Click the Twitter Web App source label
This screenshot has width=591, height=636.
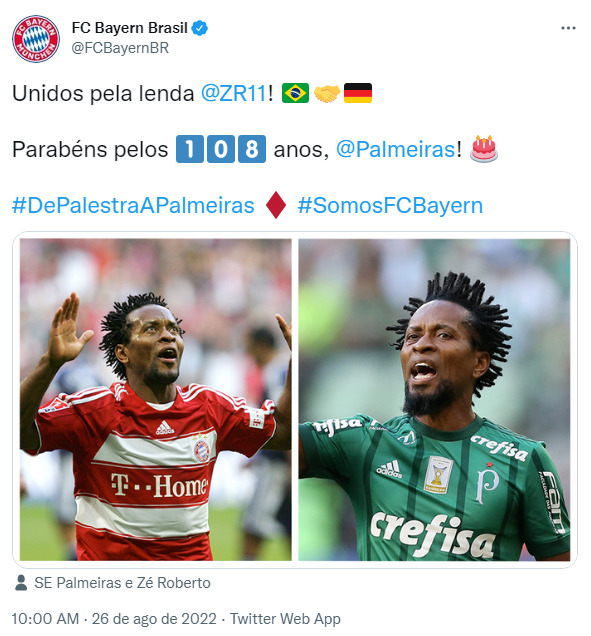click(x=285, y=619)
